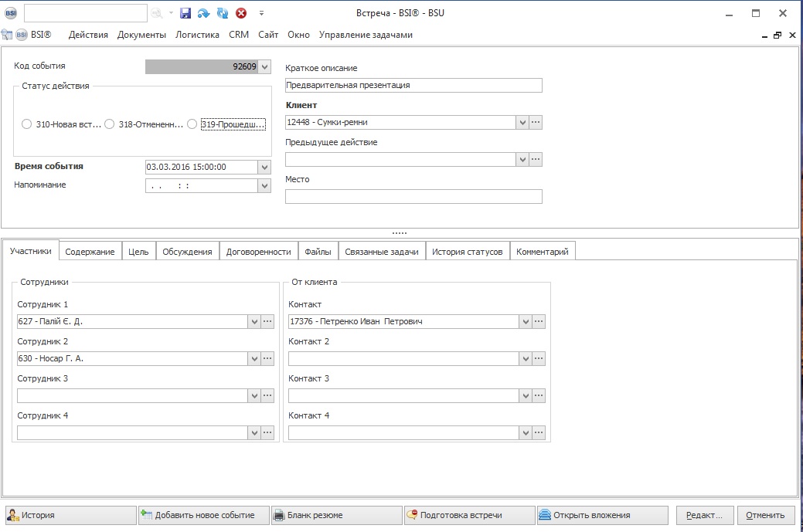Open lookup ellipsis for Контакт field
The width and height of the screenshot is (803, 532).
pyautogui.click(x=539, y=321)
